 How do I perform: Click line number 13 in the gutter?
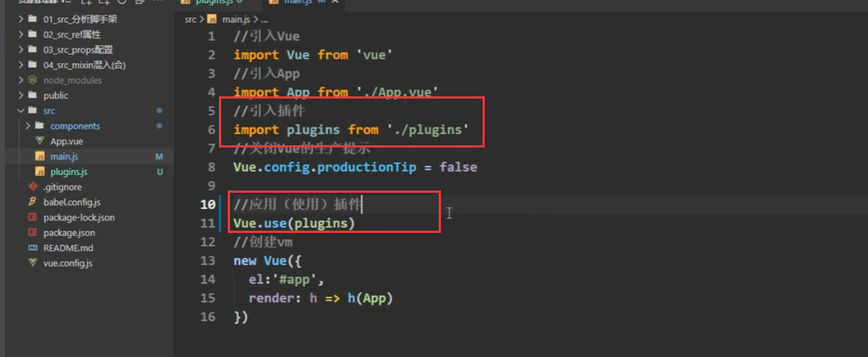click(x=207, y=261)
